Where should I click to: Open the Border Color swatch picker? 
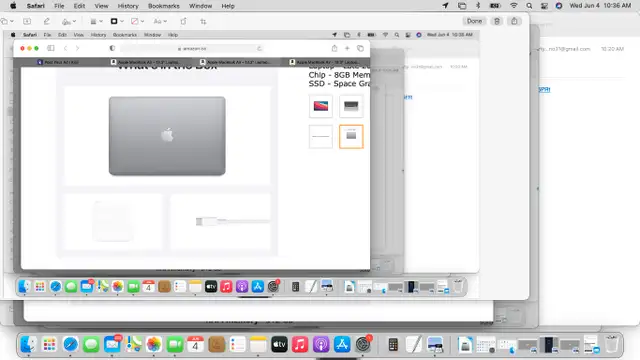click(x=117, y=21)
